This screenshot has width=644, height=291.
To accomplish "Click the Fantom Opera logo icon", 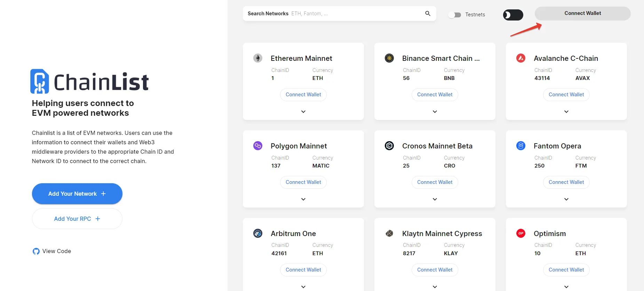I will click(x=520, y=146).
